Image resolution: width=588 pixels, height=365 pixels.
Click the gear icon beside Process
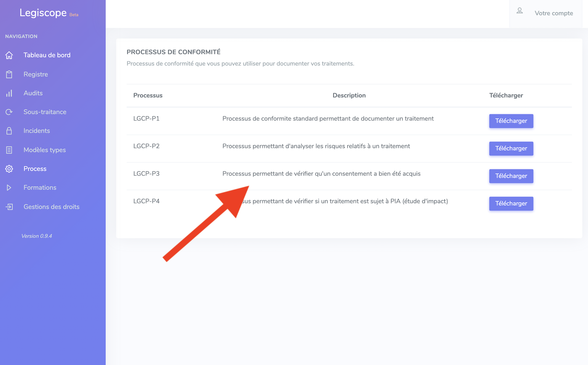coord(9,169)
